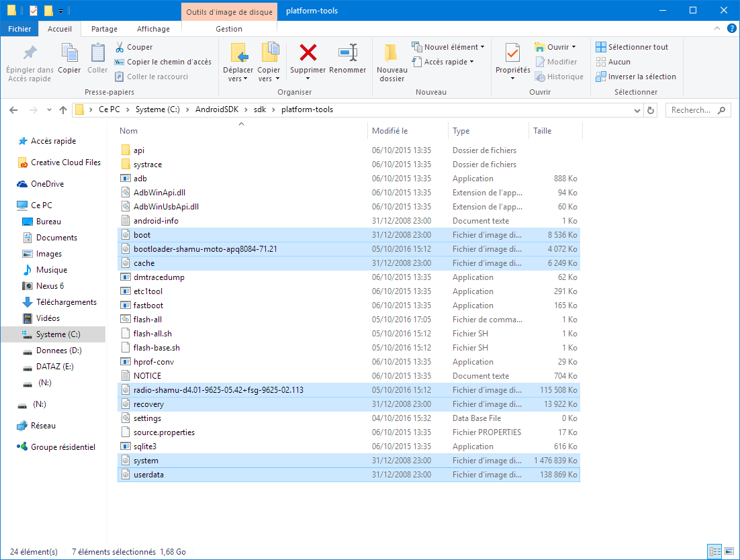Open Propriétés checkmark icon
Screen dimensions: 740x560
pos(512,53)
